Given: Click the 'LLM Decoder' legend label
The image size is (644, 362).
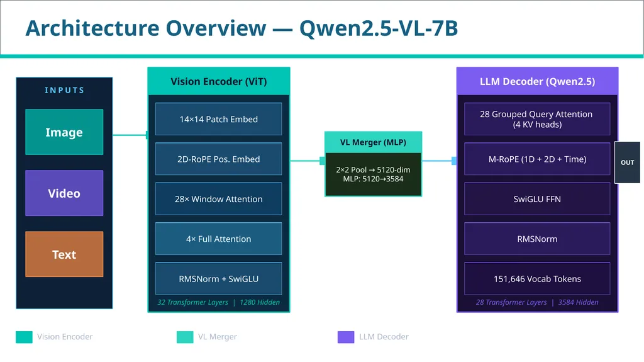Looking at the screenshot, I should pos(384,336).
